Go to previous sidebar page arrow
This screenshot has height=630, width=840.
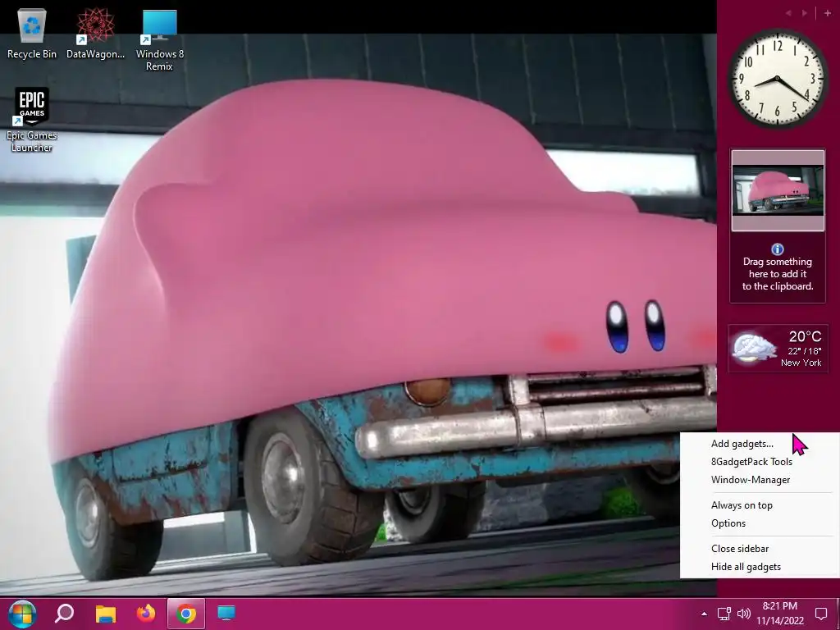point(788,13)
